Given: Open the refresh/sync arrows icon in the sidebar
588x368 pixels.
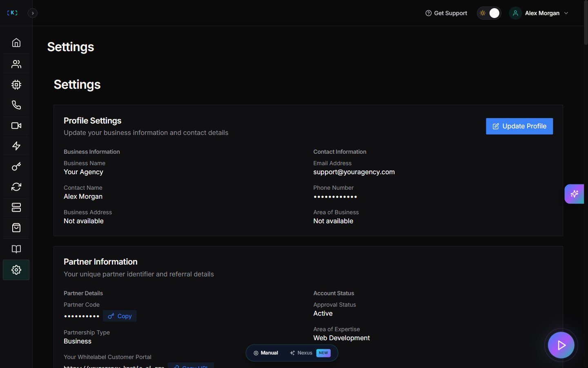Looking at the screenshot, I should (x=16, y=187).
